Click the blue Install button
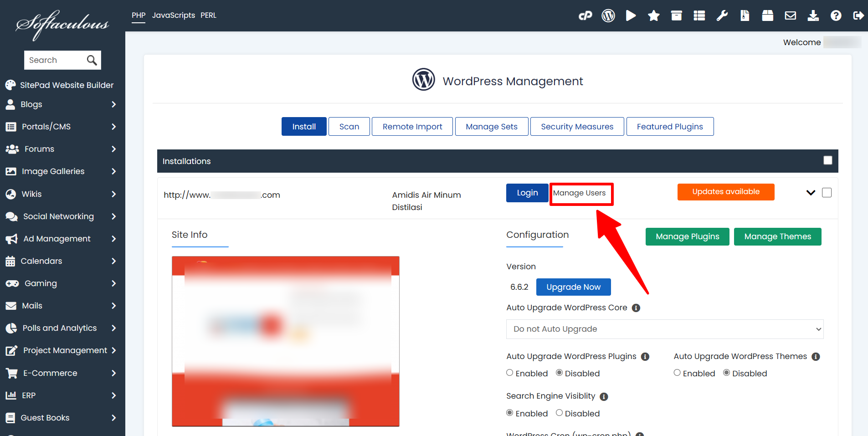The image size is (868, 436). coord(304,127)
